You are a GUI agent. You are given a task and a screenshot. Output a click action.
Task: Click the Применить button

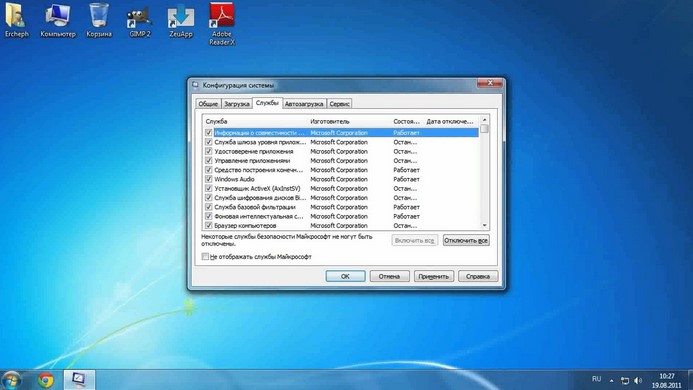(x=434, y=276)
